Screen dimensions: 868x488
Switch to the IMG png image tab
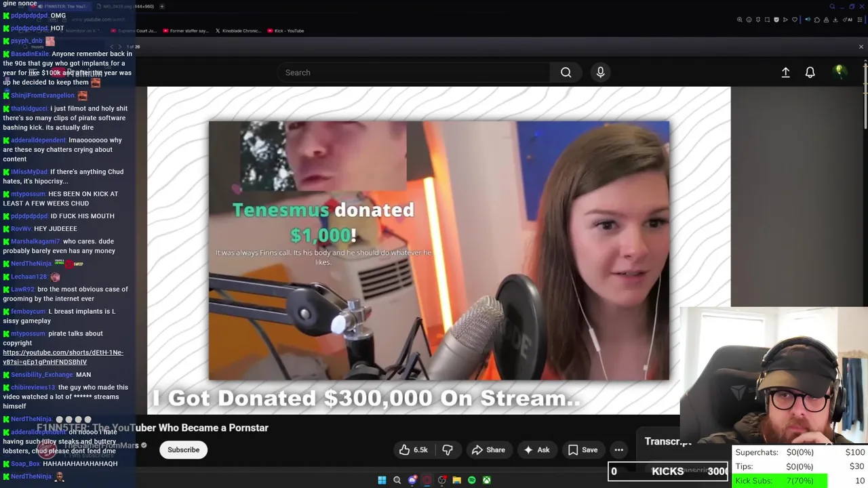pos(125,6)
